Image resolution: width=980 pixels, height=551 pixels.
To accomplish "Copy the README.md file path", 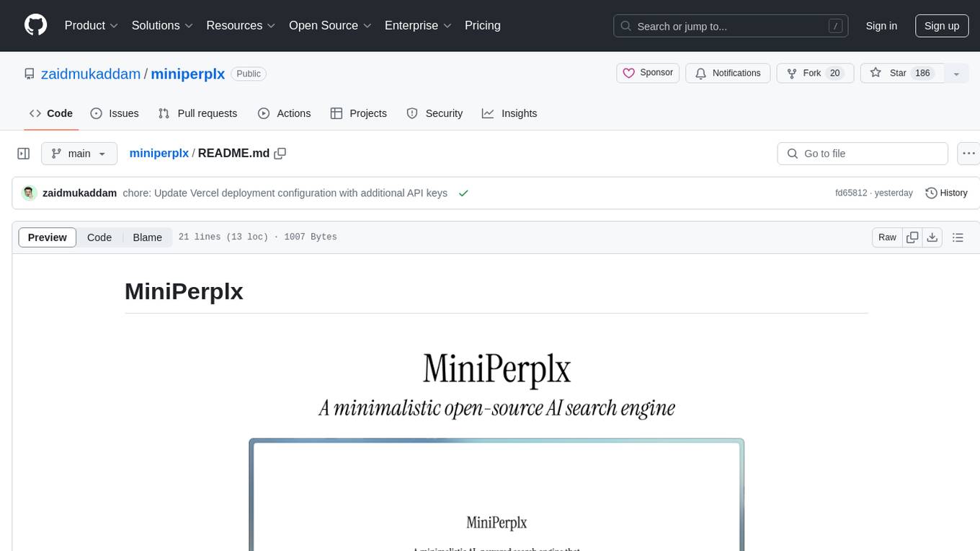I will (280, 153).
